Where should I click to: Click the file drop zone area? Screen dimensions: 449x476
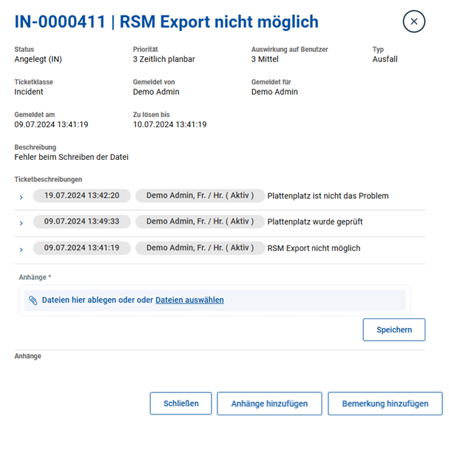pos(215,301)
